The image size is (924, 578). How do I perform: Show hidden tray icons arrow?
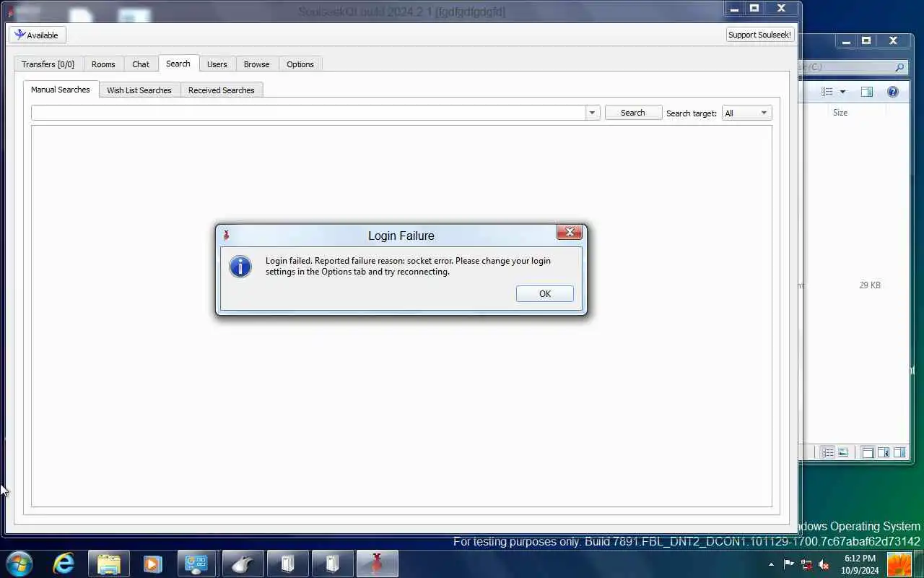pyautogui.click(x=771, y=564)
